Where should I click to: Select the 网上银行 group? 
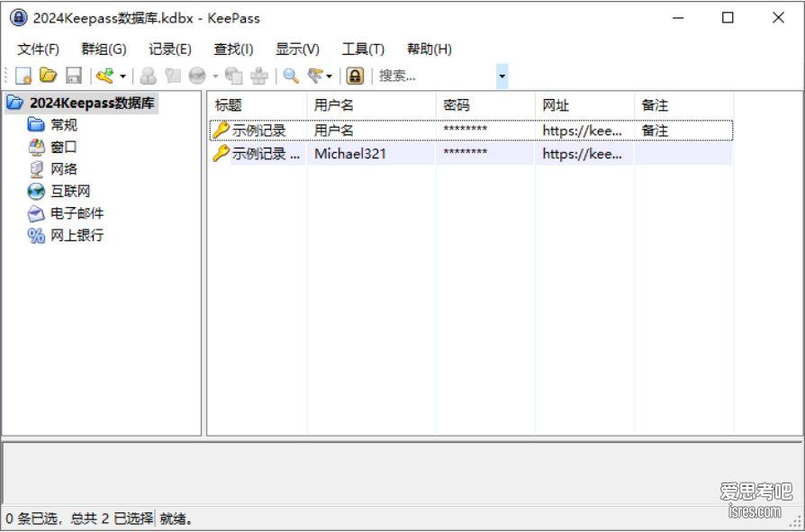click(x=77, y=236)
